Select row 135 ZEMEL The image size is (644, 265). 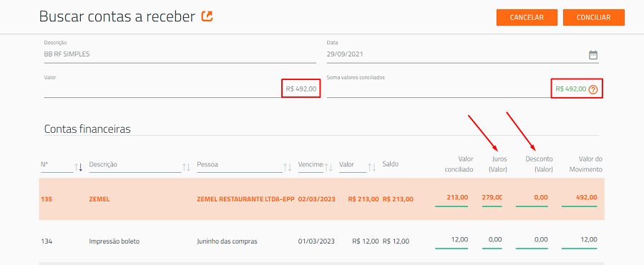click(321, 199)
